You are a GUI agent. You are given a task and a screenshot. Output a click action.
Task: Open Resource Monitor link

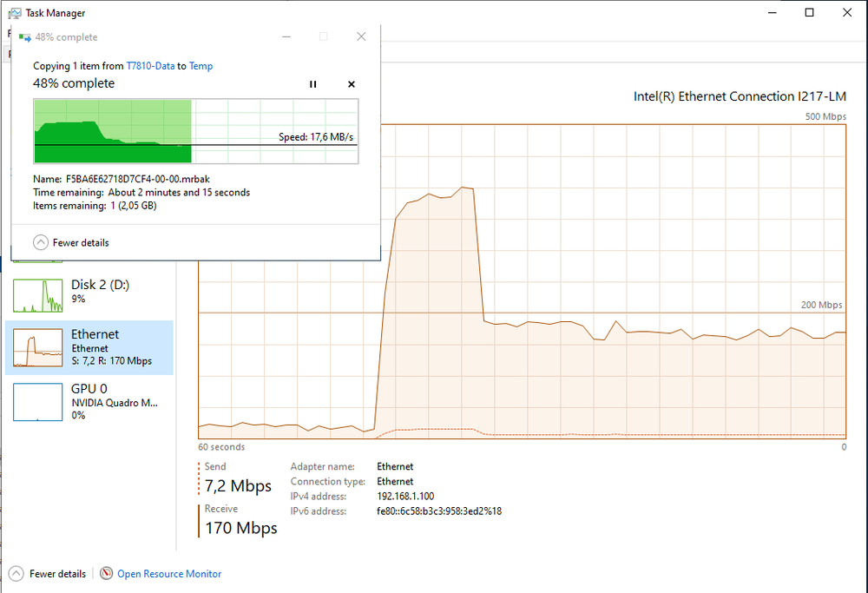point(169,574)
